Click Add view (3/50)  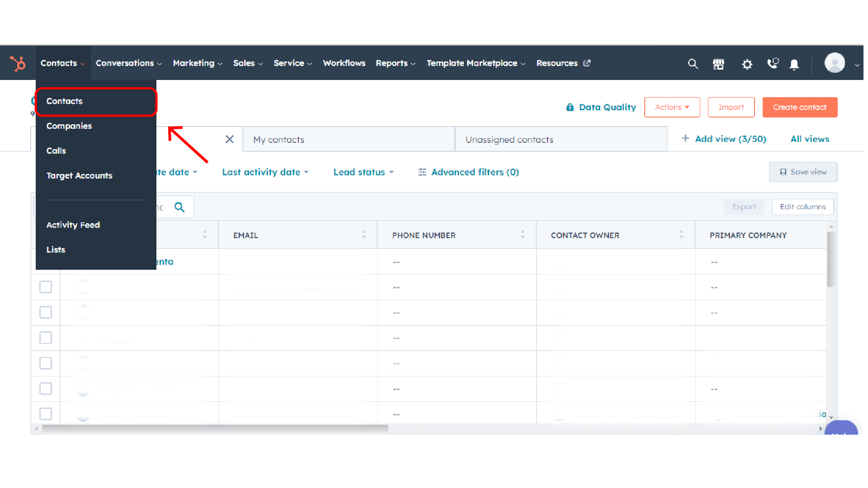tap(724, 139)
